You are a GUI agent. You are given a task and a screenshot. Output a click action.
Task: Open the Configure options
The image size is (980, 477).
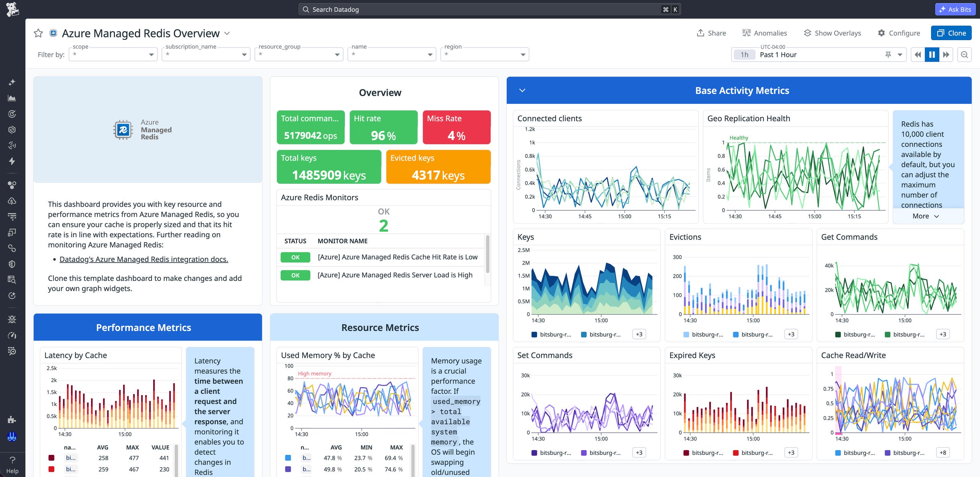[899, 33]
